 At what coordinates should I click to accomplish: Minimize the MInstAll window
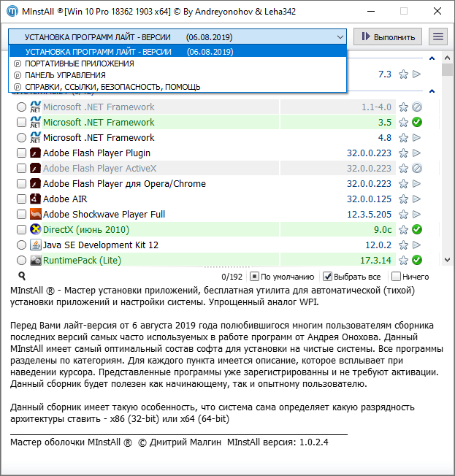pos(371,11)
